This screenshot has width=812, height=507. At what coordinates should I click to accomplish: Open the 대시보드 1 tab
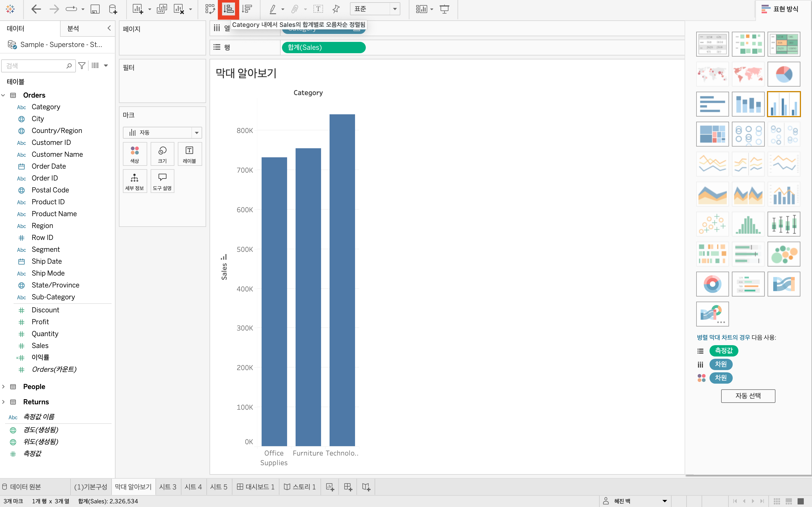pyautogui.click(x=255, y=487)
